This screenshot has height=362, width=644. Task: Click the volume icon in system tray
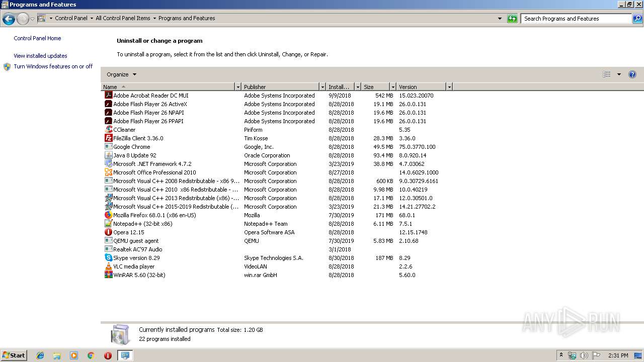point(584,355)
